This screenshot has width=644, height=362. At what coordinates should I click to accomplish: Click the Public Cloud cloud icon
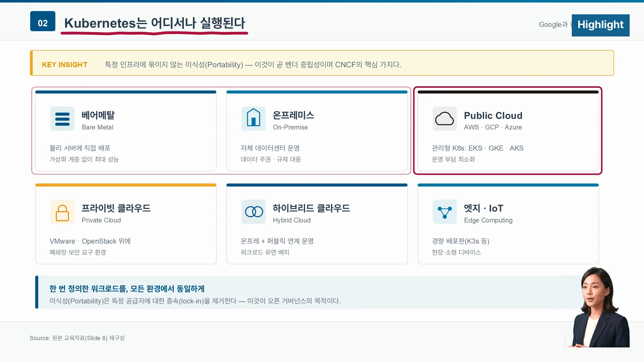[445, 119]
